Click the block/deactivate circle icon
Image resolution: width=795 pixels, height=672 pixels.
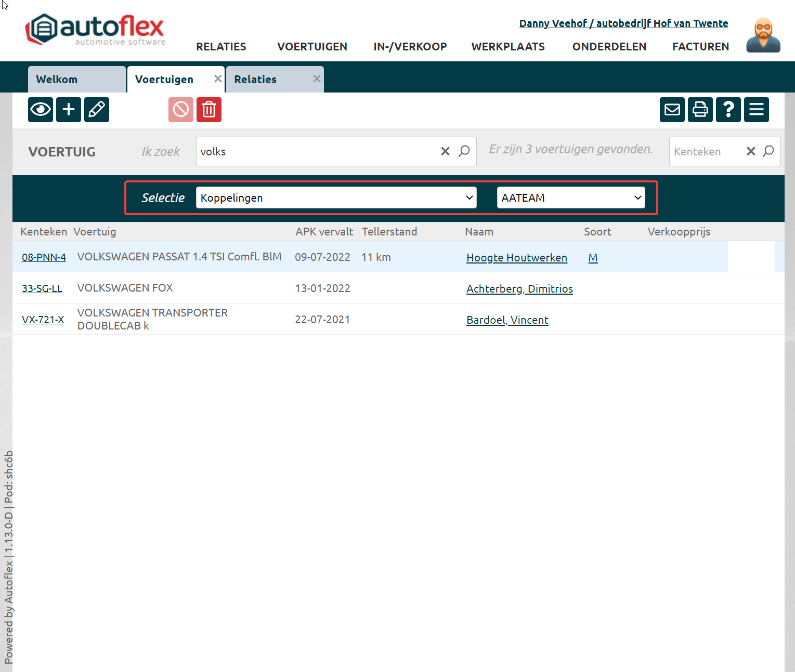(x=181, y=110)
